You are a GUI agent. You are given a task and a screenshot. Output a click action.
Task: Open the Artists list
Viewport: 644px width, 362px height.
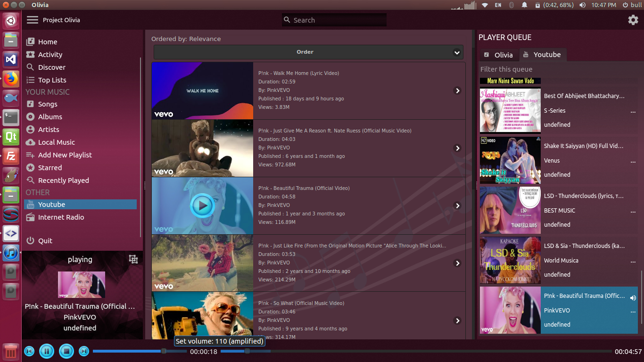coord(81,130)
